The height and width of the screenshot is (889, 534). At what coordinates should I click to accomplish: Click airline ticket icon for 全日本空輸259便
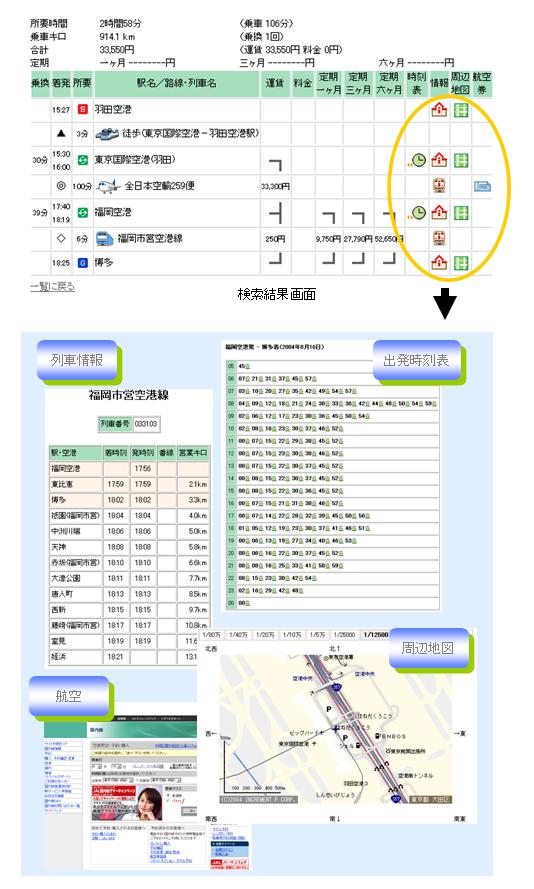click(x=482, y=186)
